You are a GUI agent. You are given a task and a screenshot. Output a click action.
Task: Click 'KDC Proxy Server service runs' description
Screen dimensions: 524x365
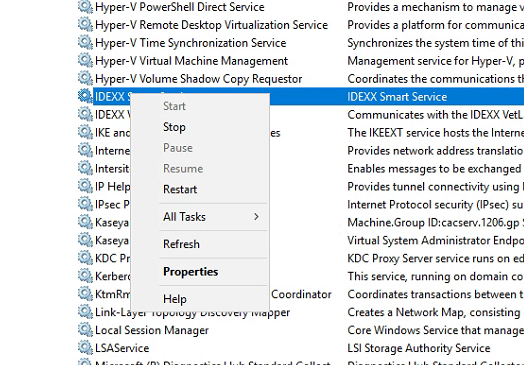(x=435, y=259)
